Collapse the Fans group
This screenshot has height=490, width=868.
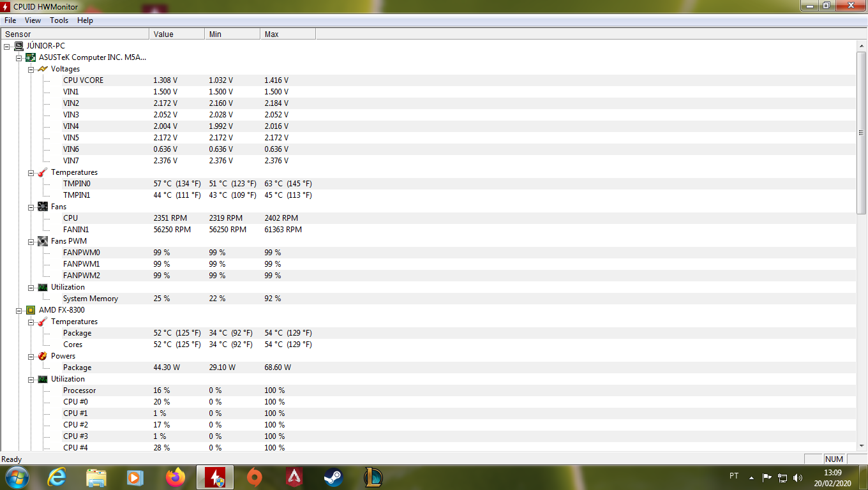(x=31, y=207)
